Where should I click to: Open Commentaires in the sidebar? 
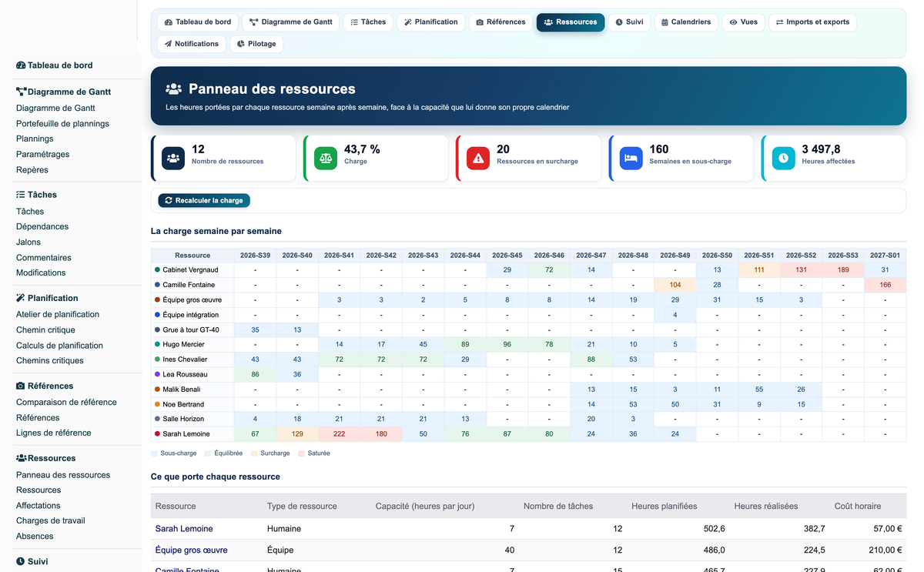(x=44, y=257)
